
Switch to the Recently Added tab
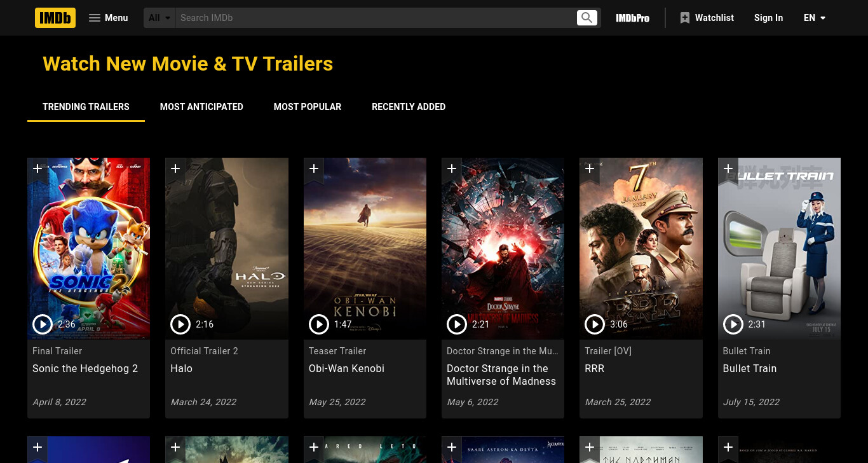tap(409, 107)
